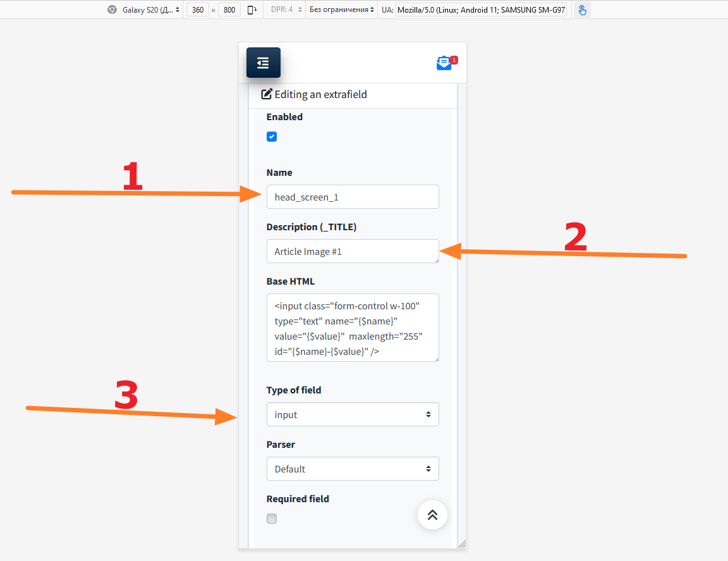Screen dimensions: 728x561
Task: Click the viewport width field showing 360
Action: 198,9
